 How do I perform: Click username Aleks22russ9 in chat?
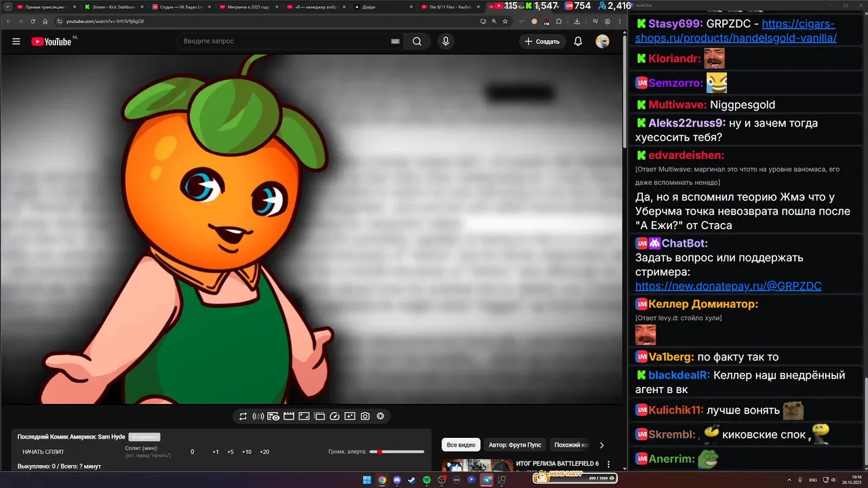pos(687,123)
